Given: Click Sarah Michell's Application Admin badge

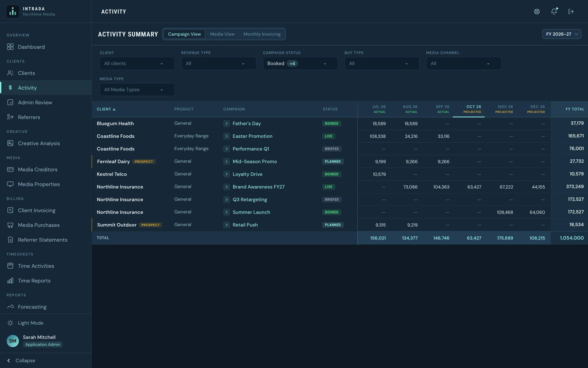Looking at the screenshot, I should click(x=43, y=344).
